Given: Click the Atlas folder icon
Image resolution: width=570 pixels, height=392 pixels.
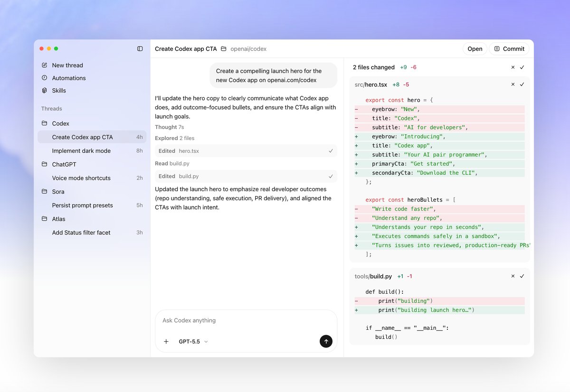Looking at the screenshot, I should (x=45, y=219).
